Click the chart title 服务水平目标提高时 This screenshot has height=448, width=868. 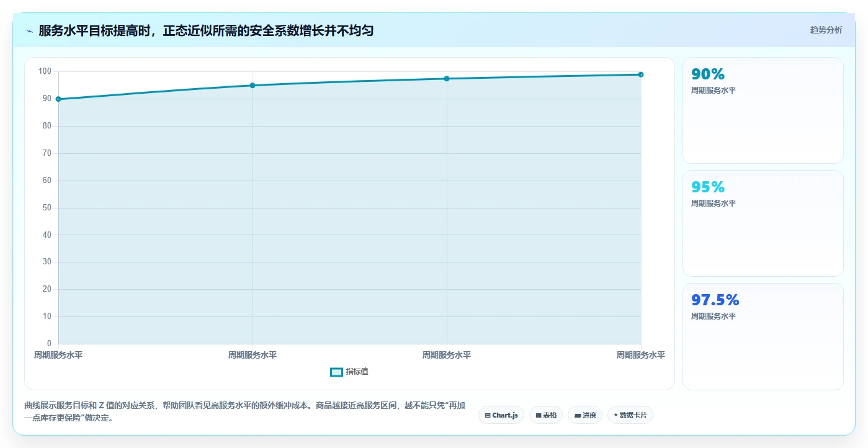point(206,30)
